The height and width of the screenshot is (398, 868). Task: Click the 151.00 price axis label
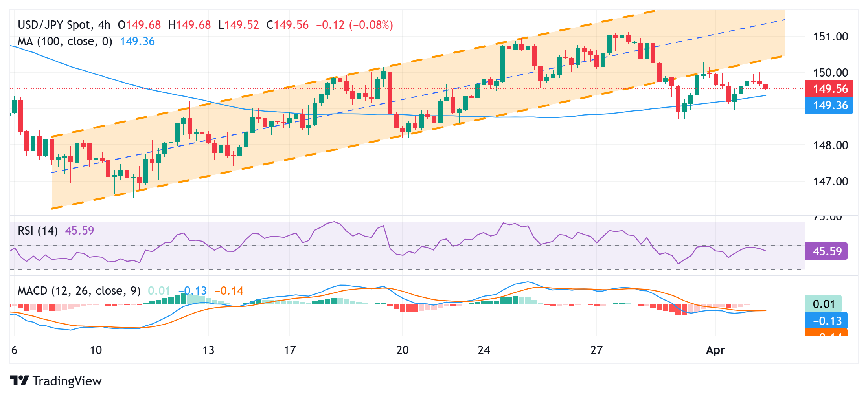[831, 37]
